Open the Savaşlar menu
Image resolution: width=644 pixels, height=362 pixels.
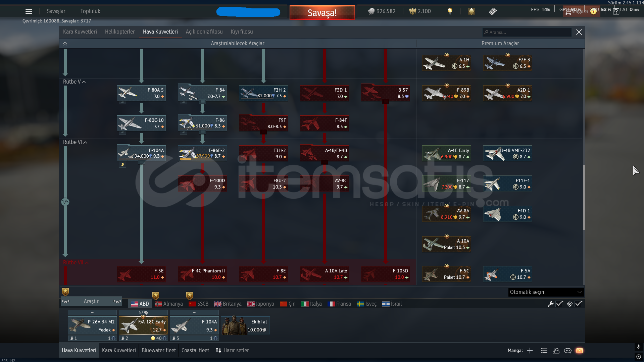coord(56,11)
